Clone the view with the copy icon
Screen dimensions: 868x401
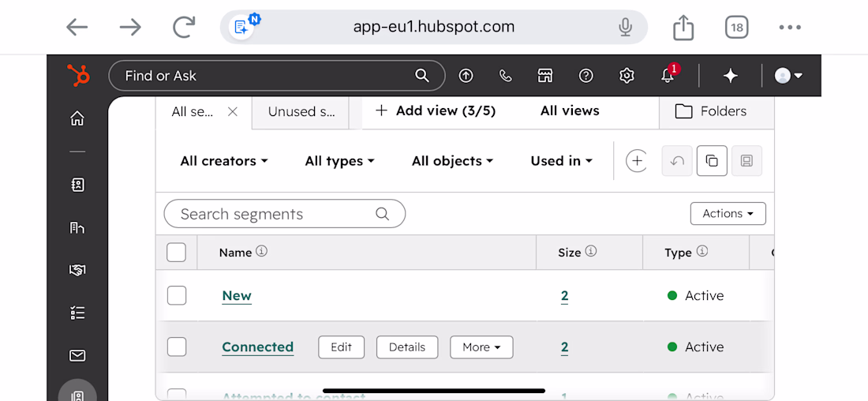712,161
